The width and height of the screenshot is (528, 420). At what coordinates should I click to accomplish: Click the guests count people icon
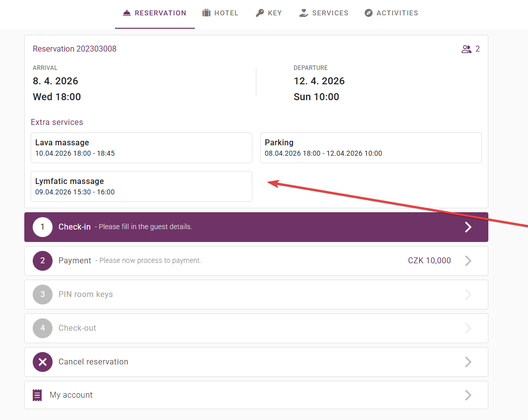[466, 49]
